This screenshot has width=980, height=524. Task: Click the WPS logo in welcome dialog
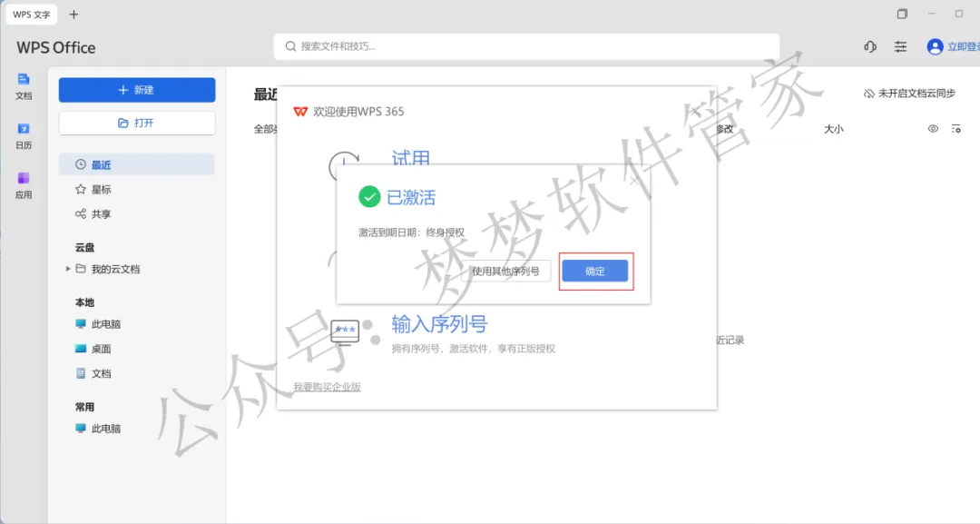coord(300,112)
